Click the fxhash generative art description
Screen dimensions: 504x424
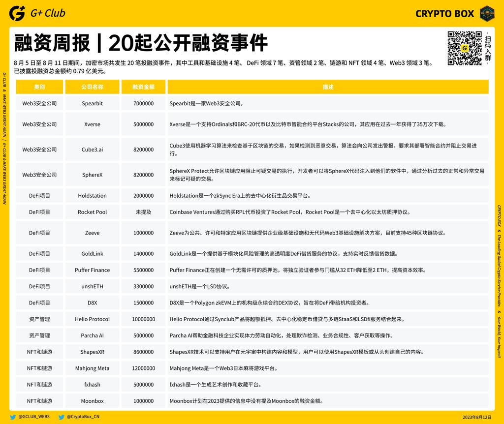(216, 385)
